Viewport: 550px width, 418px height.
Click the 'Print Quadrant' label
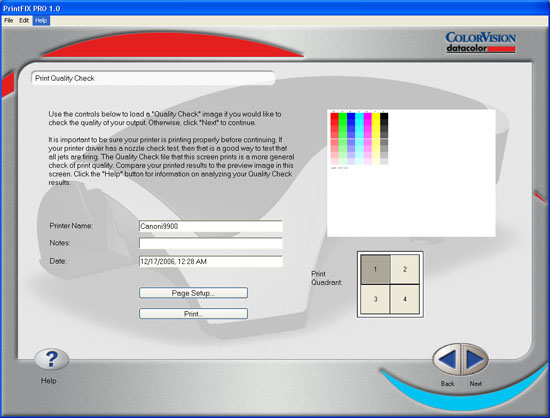point(326,278)
